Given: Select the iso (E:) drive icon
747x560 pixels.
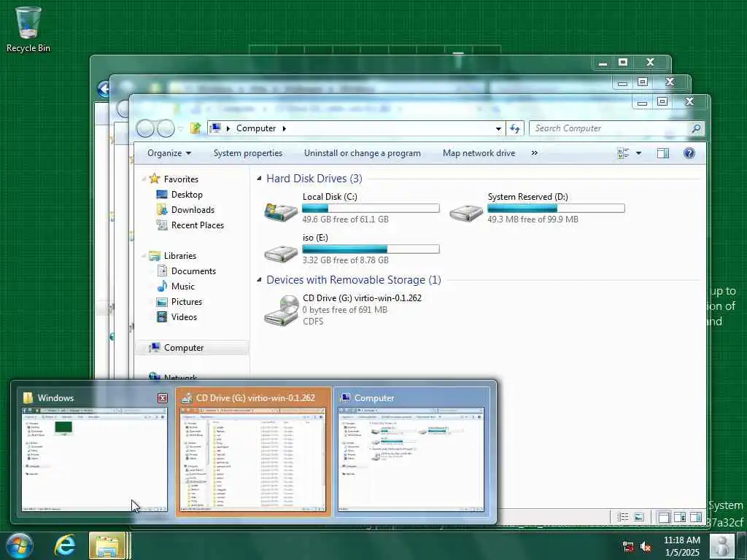Looking at the screenshot, I should point(281,253).
